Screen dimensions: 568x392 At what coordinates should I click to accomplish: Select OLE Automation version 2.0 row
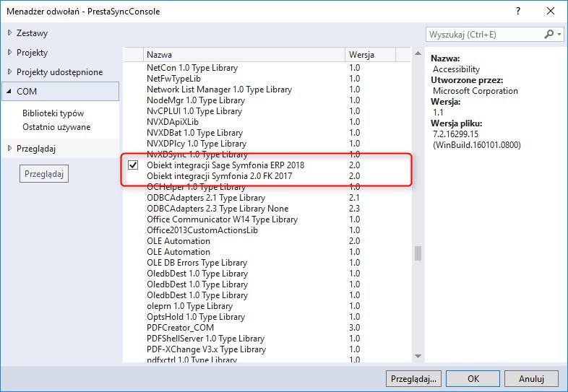[x=267, y=241]
